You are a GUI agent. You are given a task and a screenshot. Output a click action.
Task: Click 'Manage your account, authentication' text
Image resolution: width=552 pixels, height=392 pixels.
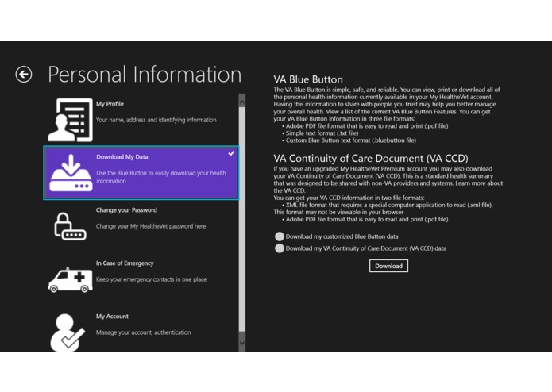143,332
